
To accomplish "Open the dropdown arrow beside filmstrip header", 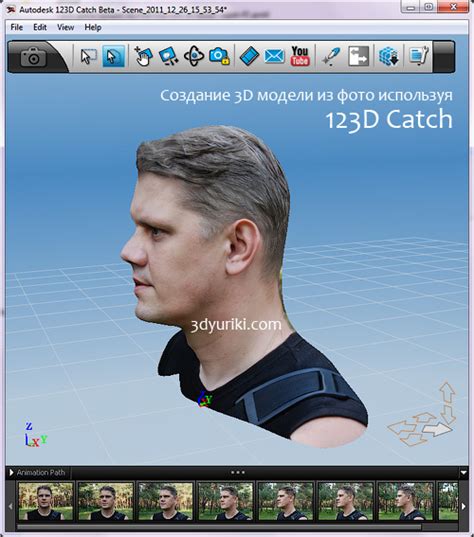I will 463,473.
